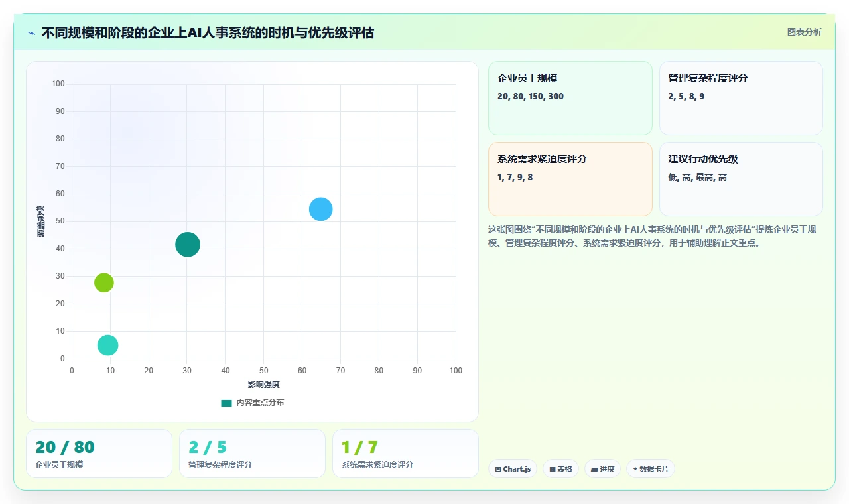Click the description paragraph beginning 这张图围绕
This screenshot has height=504, width=849.
click(x=653, y=236)
